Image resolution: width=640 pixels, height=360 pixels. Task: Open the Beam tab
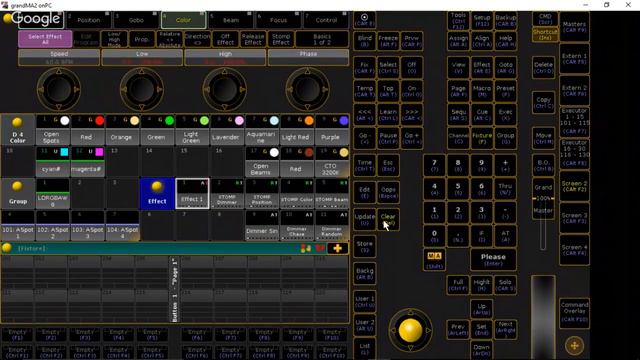tap(231, 20)
